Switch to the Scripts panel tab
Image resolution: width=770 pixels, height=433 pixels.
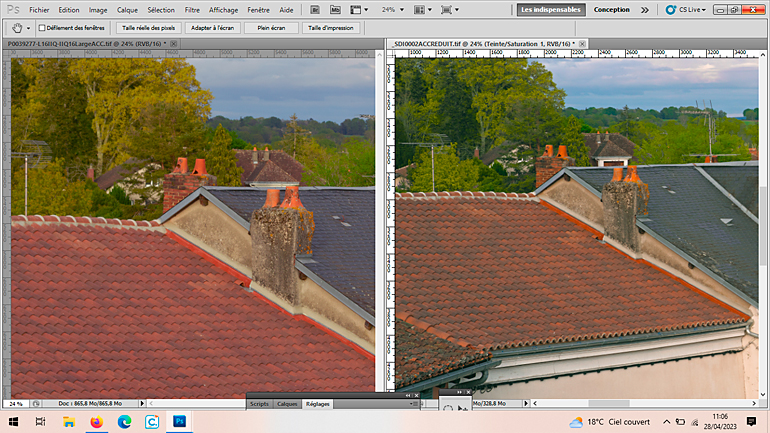pos(259,404)
